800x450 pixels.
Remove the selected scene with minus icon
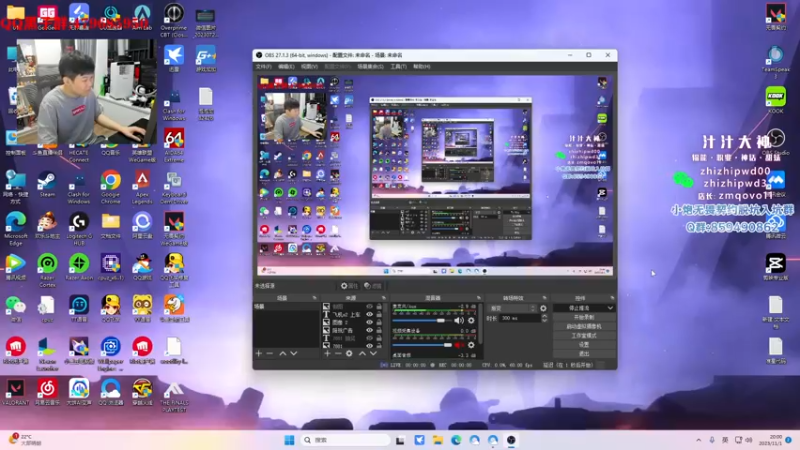pos(270,353)
